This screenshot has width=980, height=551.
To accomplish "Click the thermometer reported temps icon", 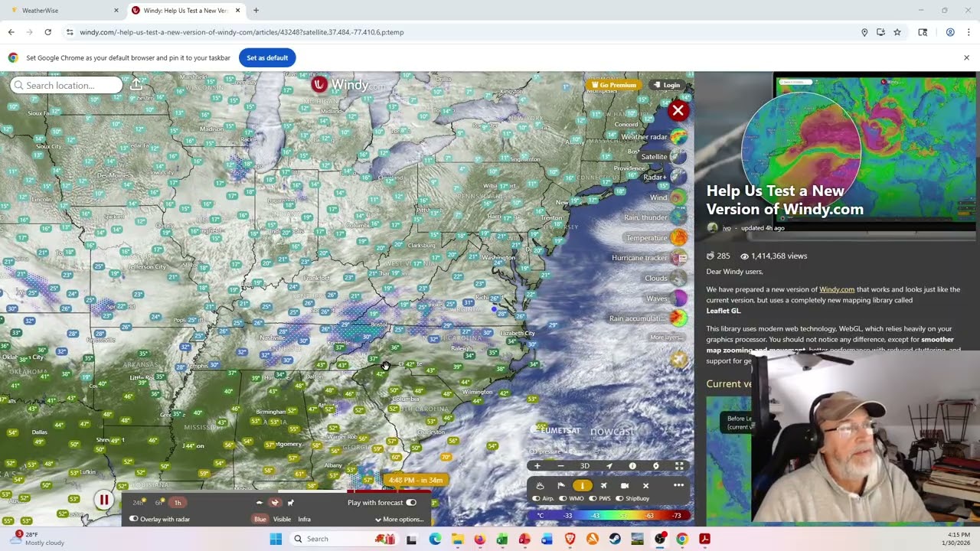I will (582, 485).
